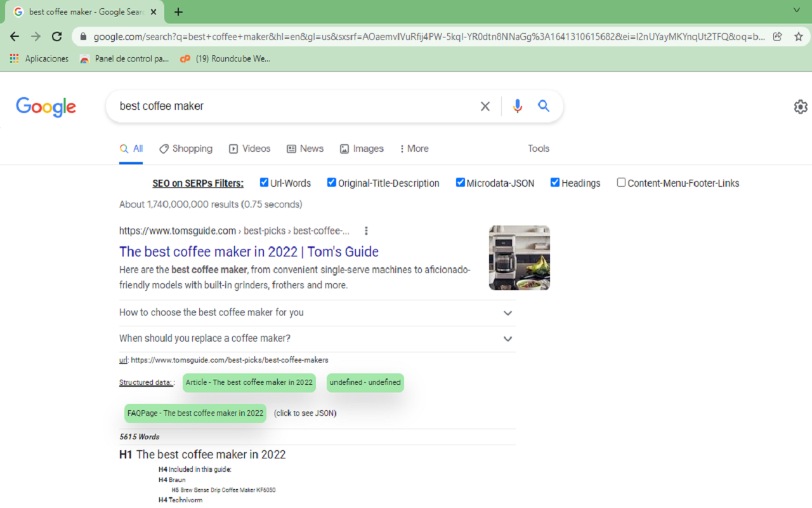Switch to the News tab
This screenshot has width=812, height=508.
pyautogui.click(x=305, y=149)
